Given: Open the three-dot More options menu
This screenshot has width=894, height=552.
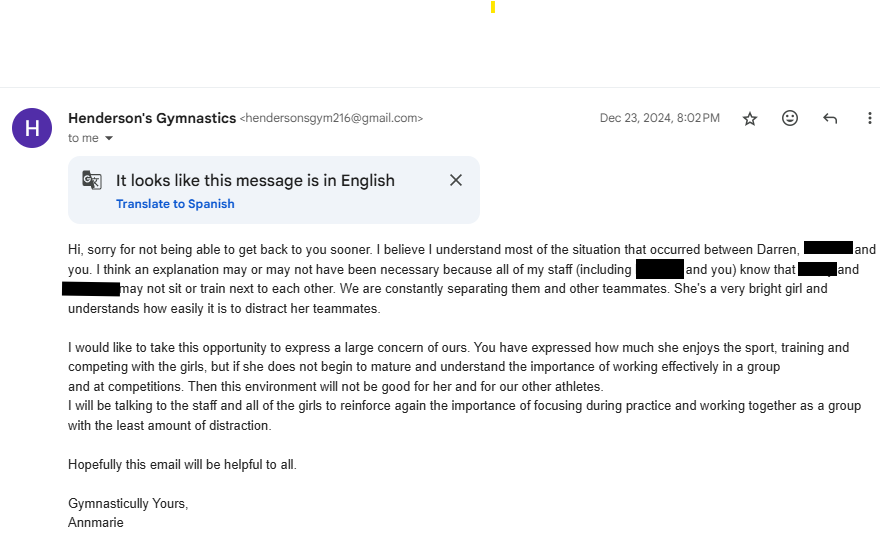Looking at the screenshot, I should click(x=870, y=119).
